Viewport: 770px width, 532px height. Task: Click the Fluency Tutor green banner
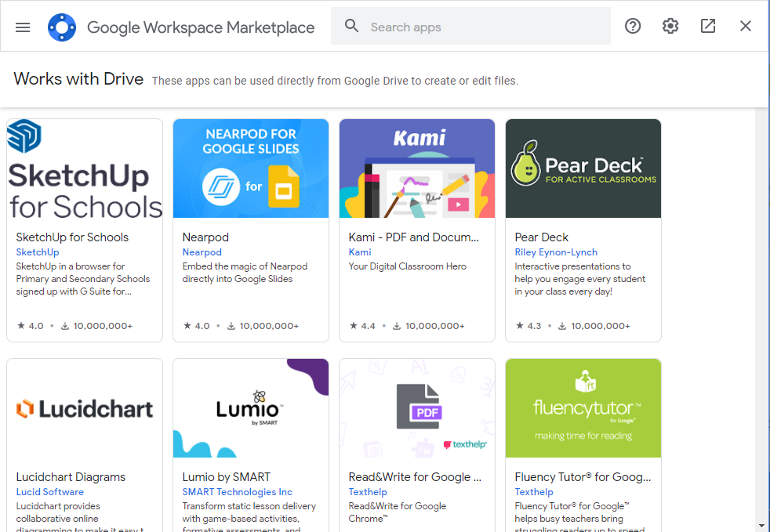point(583,408)
